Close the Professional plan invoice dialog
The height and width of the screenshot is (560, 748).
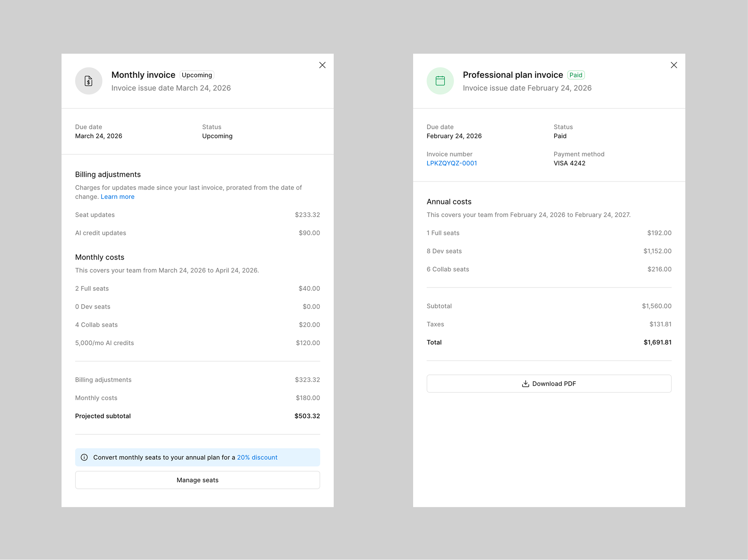click(674, 65)
